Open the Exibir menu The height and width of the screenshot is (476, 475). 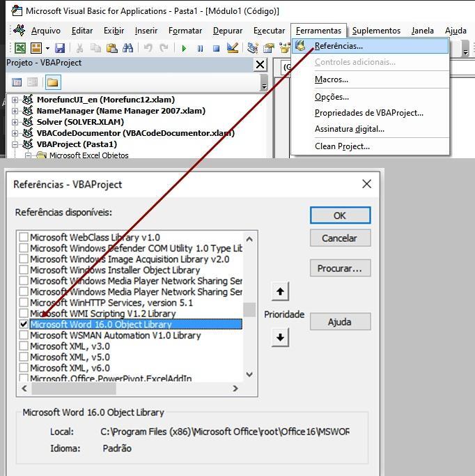click(114, 31)
